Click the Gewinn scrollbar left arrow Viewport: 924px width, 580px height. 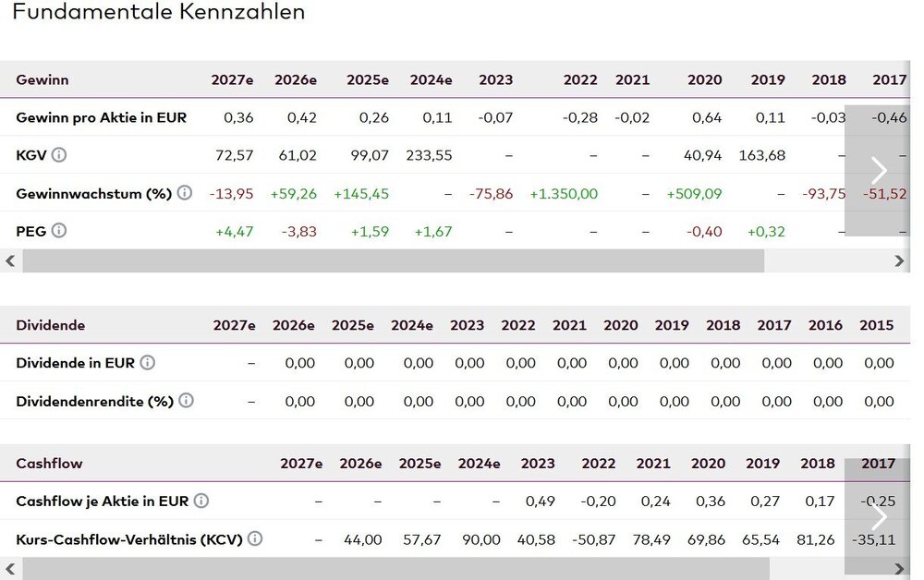(x=10, y=261)
